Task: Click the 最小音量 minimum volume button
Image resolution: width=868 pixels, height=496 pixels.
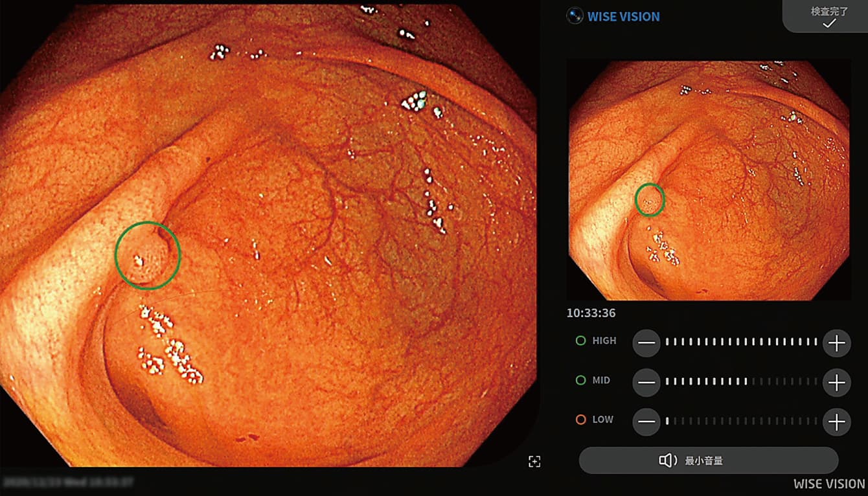Action: click(709, 460)
